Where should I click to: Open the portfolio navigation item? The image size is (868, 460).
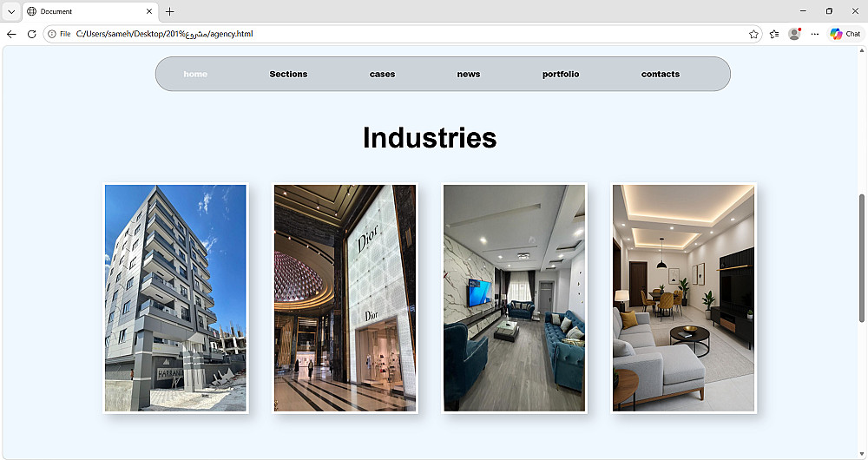tap(561, 74)
